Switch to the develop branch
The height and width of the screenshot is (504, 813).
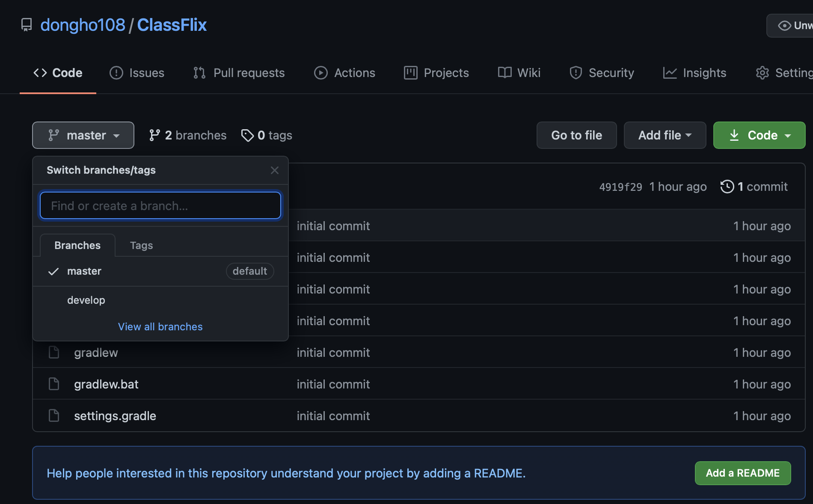point(160,300)
